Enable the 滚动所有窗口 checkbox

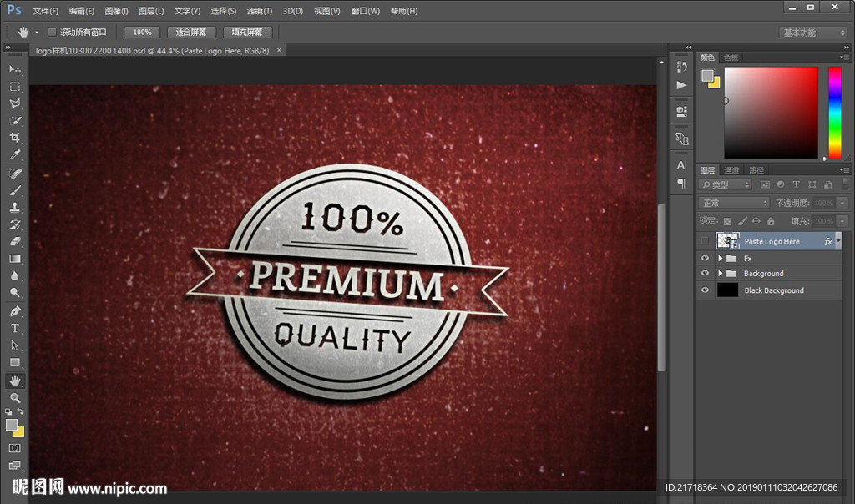point(52,33)
